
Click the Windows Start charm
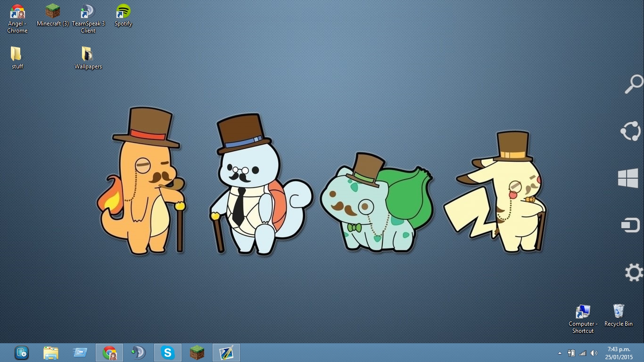(x=628, y=178)
